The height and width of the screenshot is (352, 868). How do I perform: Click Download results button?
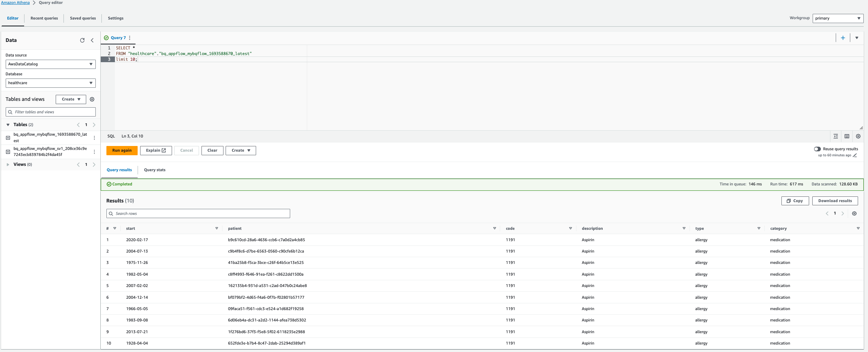[x=835, y=201]
